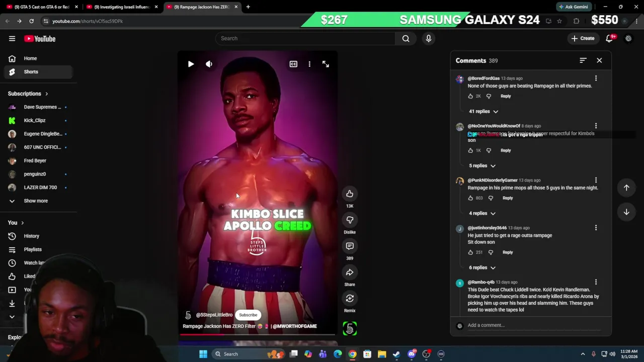Screen dimensions: 644x362
Task: Switch to the Investigating Israeli Influence tab
Action: tap(122, 7)
